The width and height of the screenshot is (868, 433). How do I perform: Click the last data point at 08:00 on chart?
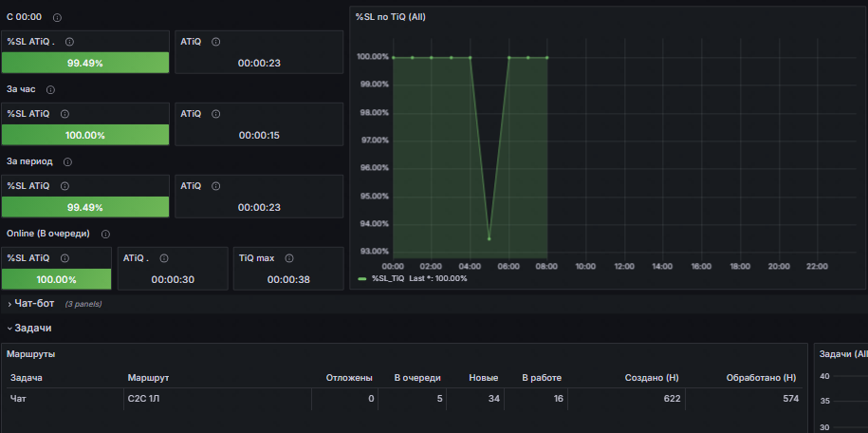[x=547, y=57]
